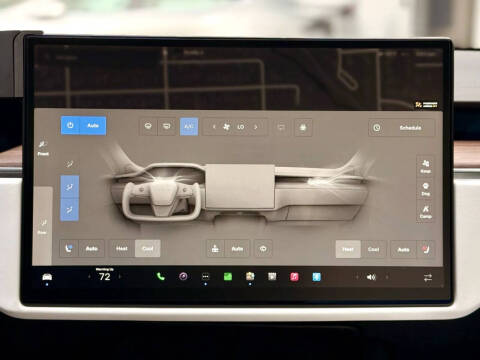480x360 pixels.
Task: Open the Toybox app icon in dock
Action: click(x=250, y=276)
